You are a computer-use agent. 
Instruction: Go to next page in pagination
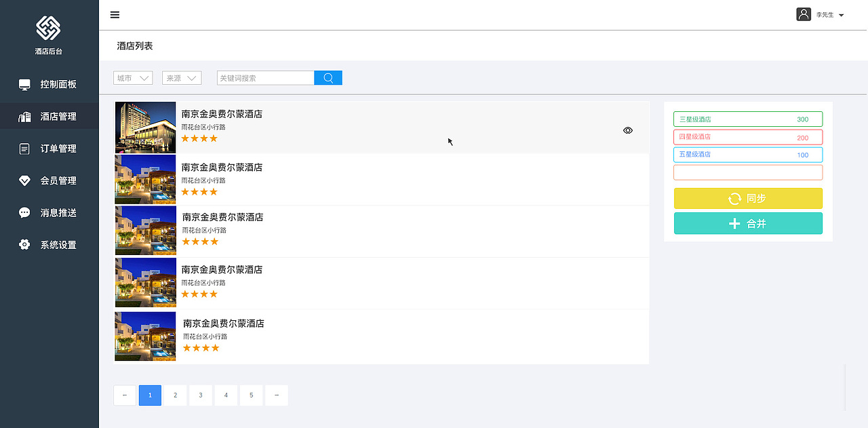coord(277,395)
